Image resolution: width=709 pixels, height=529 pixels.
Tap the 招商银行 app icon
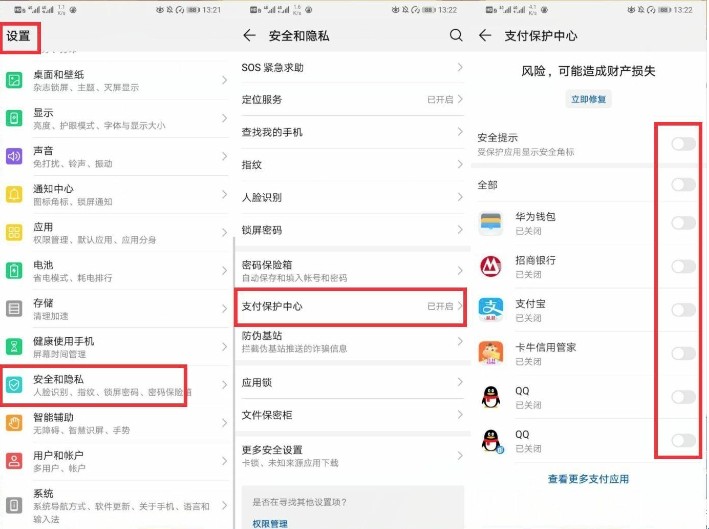pos(491,266)
